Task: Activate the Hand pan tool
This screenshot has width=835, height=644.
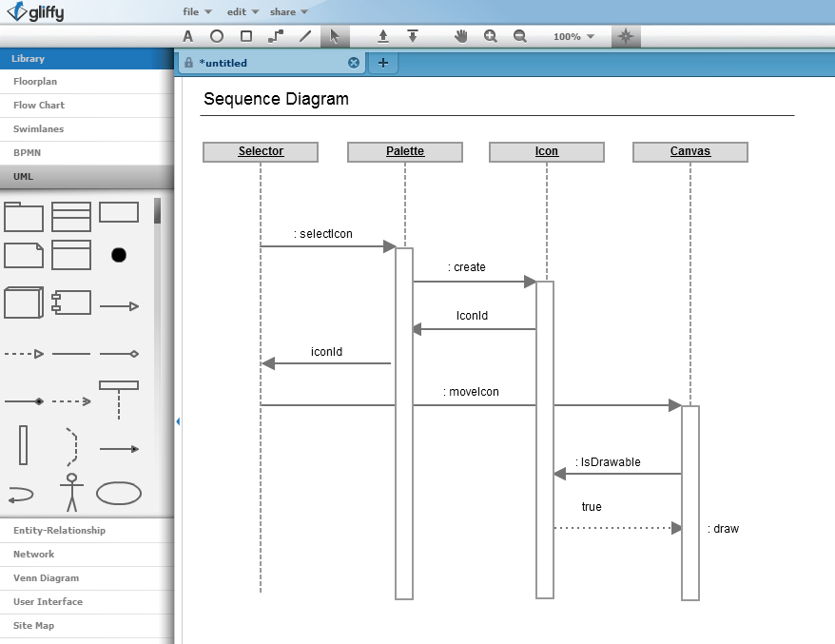Action: tap(460, 36)
